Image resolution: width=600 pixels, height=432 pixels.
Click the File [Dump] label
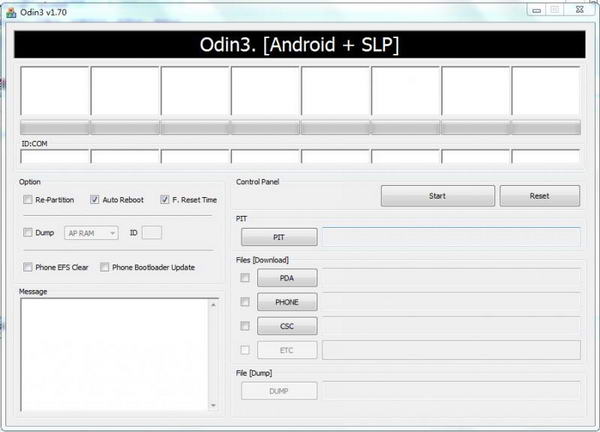254,373
